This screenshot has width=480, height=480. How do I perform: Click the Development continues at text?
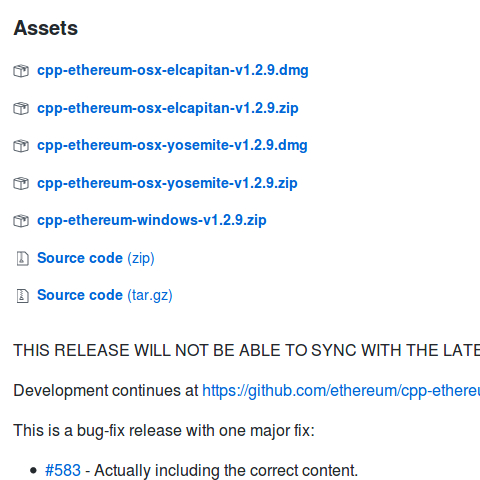106,390
